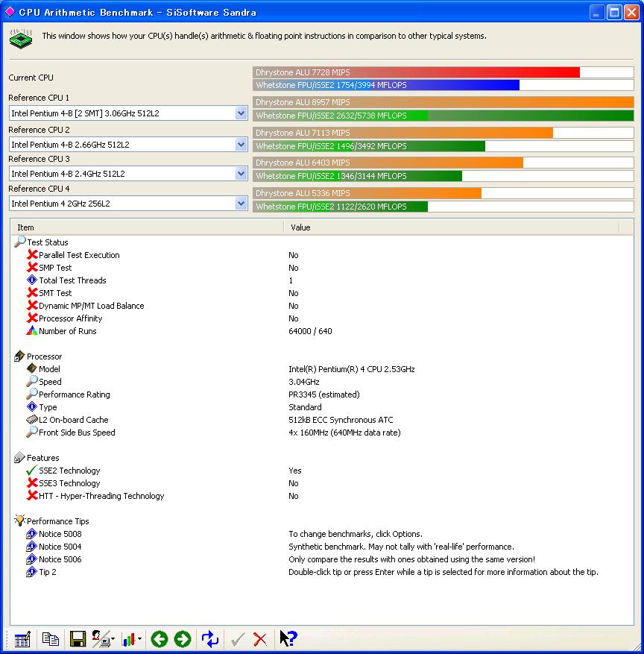Open Reference CPU 1 dropdown arrow

tap(241, 113)
